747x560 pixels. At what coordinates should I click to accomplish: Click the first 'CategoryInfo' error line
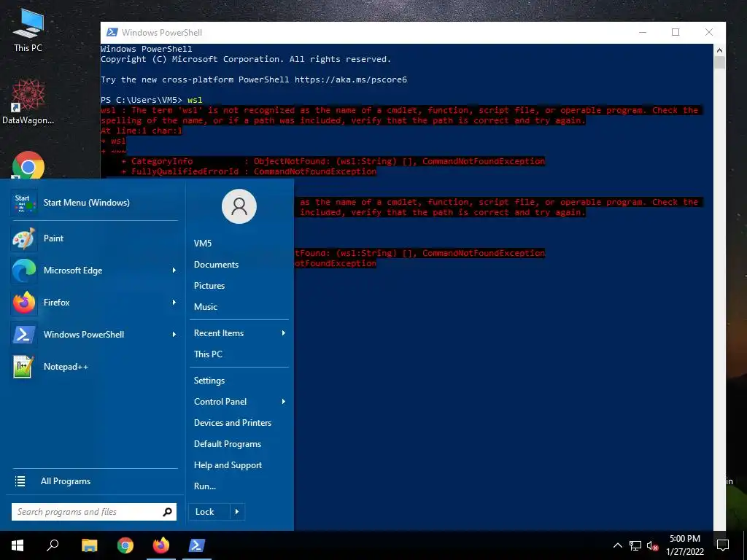coord(333,161)
